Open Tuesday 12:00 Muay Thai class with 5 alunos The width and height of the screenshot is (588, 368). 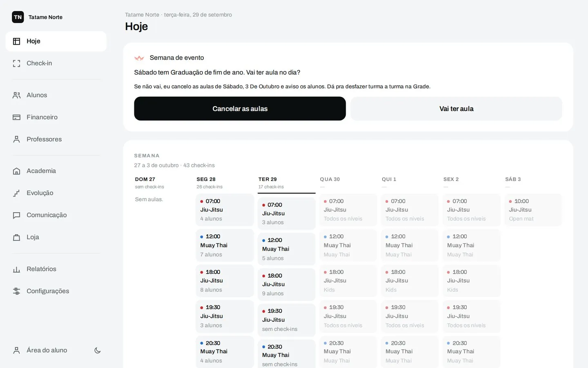286,249
